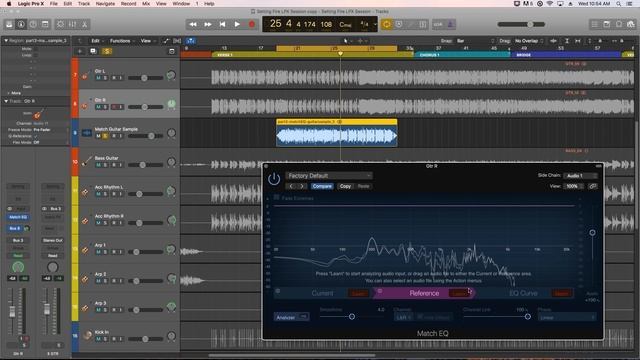Open Smart Controls button
The height and width of the screenshot is (360, 640).
point(60,24)
